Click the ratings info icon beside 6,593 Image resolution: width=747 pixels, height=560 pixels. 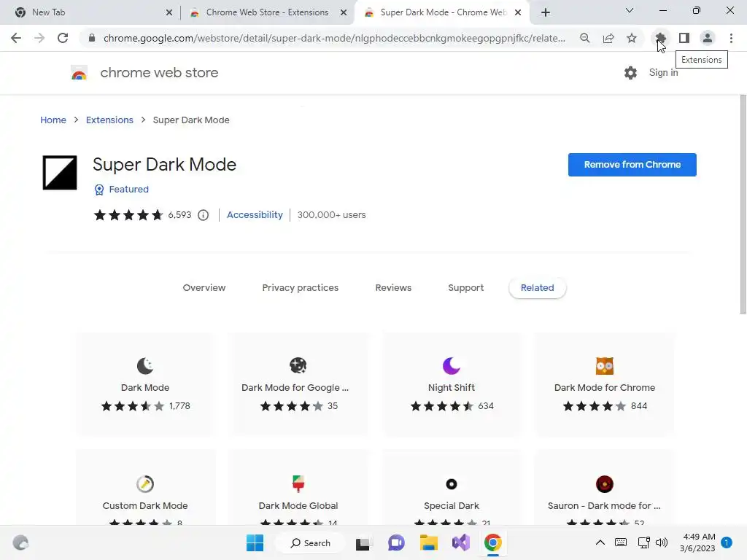pos(204,215)
